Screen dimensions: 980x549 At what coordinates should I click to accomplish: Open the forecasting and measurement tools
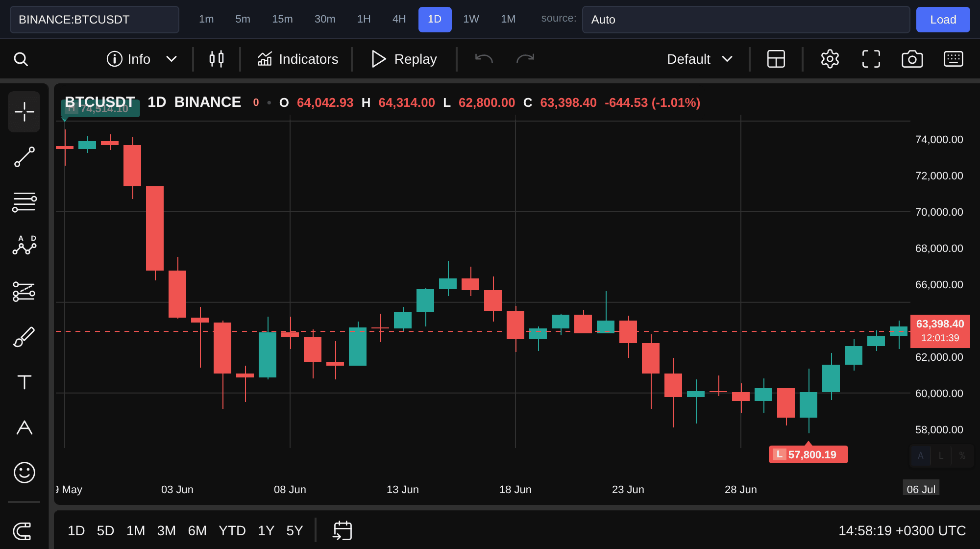click(24, 291)
